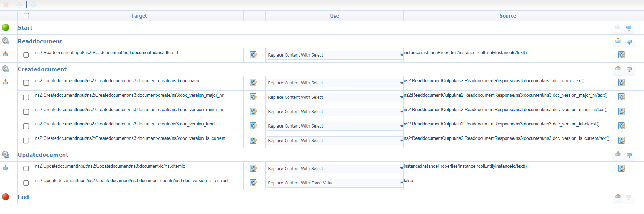This screenshot has height=214, width=644.
Task: Click the red delete X toolbar icon
Action: (x=6, y=5)
